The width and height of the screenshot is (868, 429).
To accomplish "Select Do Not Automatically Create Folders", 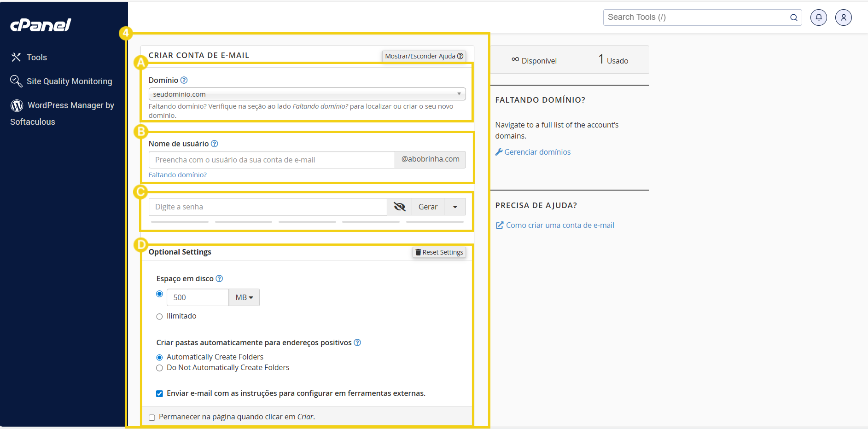I will [x=160, y=368].
